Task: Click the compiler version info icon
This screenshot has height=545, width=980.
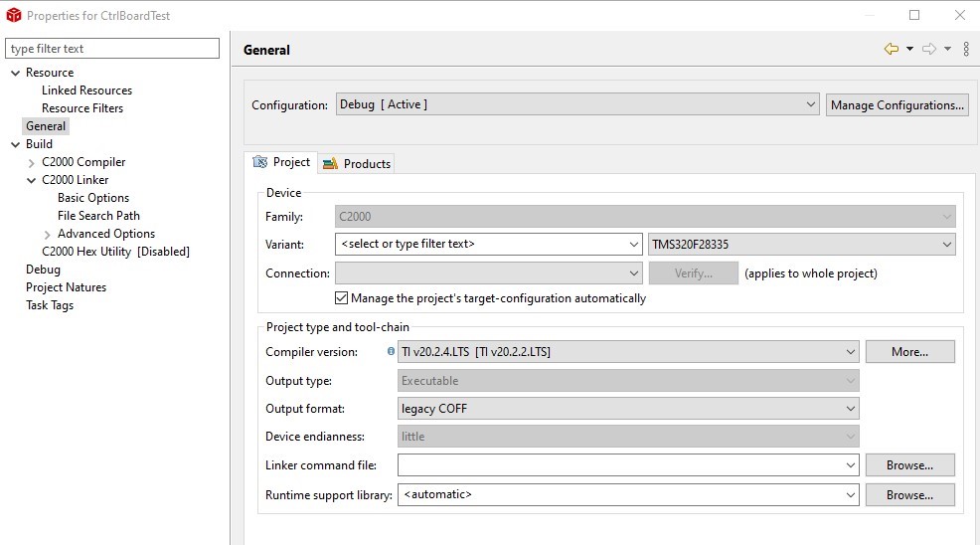Action: tap(391, 351)
